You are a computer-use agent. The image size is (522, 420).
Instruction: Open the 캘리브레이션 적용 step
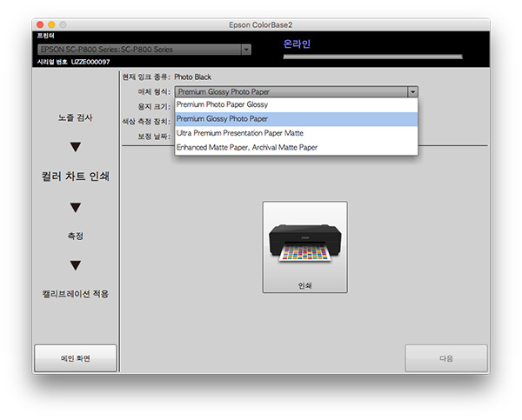[x=75, y=294]
